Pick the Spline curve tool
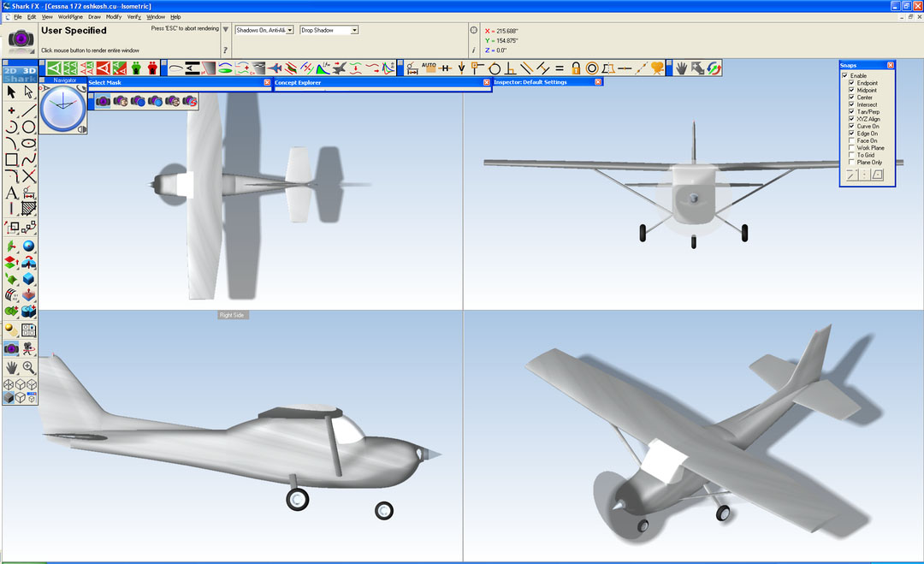Screen dimensions: 924x564 point(28,160)
